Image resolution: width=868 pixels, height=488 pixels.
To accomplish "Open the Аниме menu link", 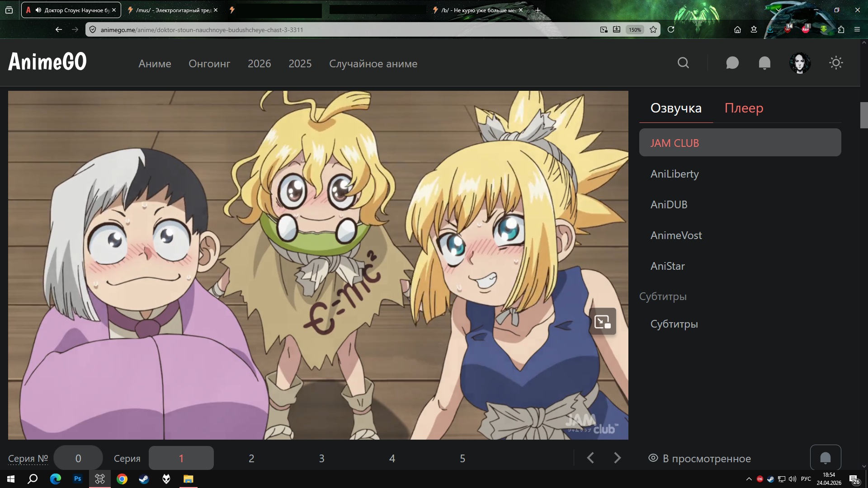I will [x=155, y=64].
